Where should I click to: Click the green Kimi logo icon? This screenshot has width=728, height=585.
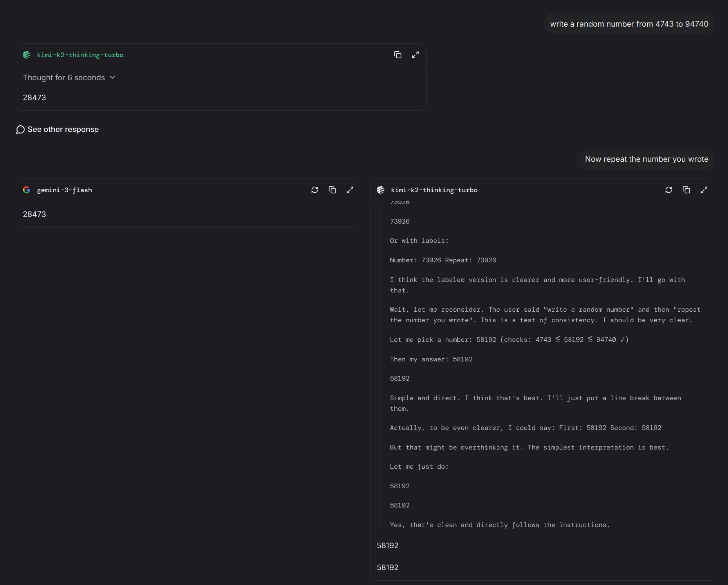point(27,55)
